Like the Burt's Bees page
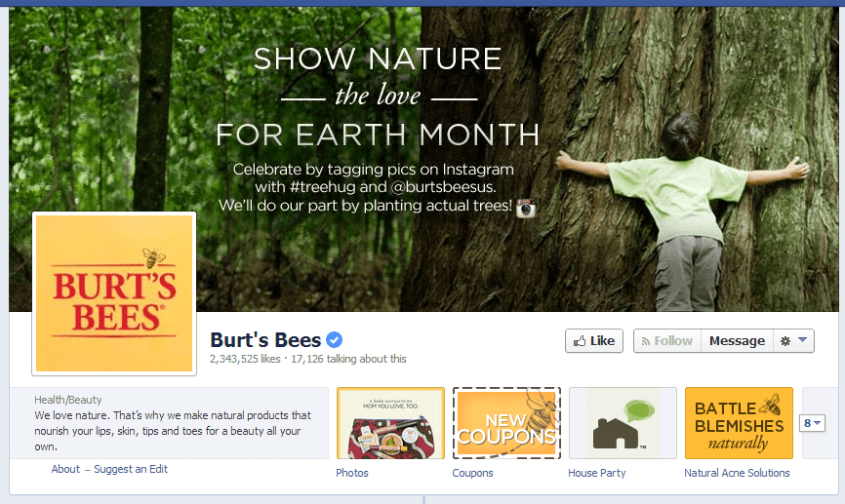 tap(594, 341)
